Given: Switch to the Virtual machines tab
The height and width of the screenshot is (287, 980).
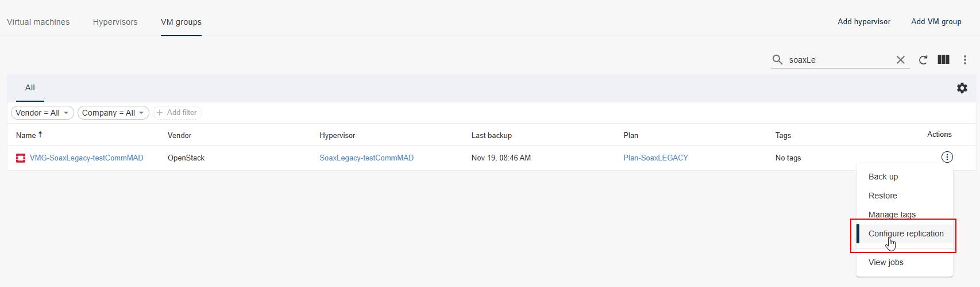Looking at the screenshot, I should pyautogui.click(x=38, y=22).
